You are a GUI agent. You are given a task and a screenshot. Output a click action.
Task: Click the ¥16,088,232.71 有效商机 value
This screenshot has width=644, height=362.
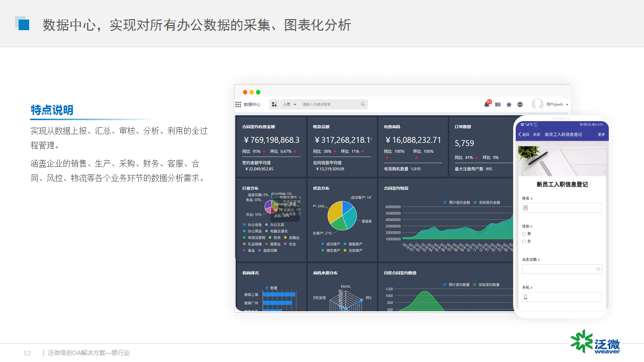413,140
